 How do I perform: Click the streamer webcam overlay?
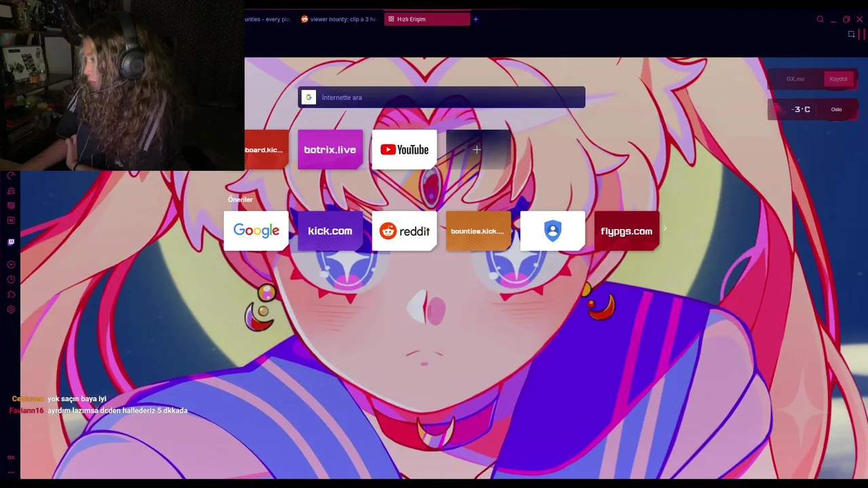click(122, 85)
